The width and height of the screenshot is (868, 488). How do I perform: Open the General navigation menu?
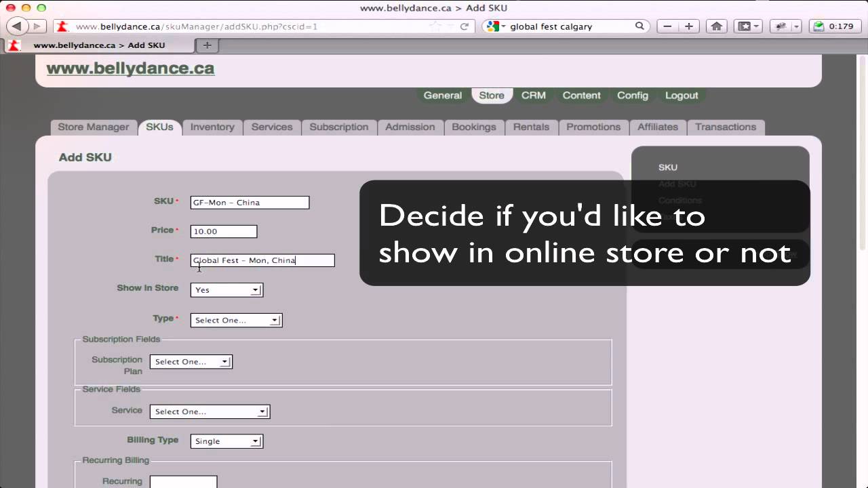point(443,96)
